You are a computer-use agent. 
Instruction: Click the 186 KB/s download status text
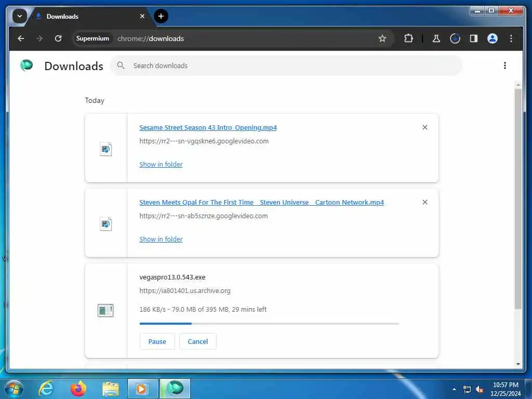203,310
